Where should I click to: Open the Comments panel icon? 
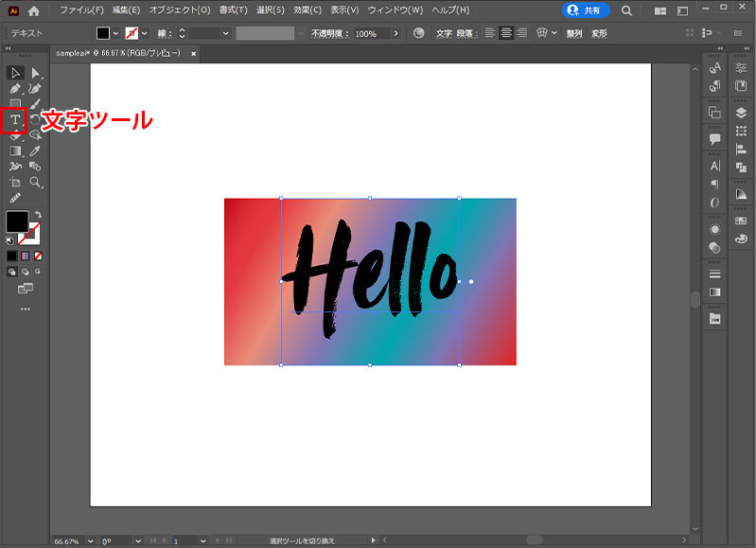point(714,139)
